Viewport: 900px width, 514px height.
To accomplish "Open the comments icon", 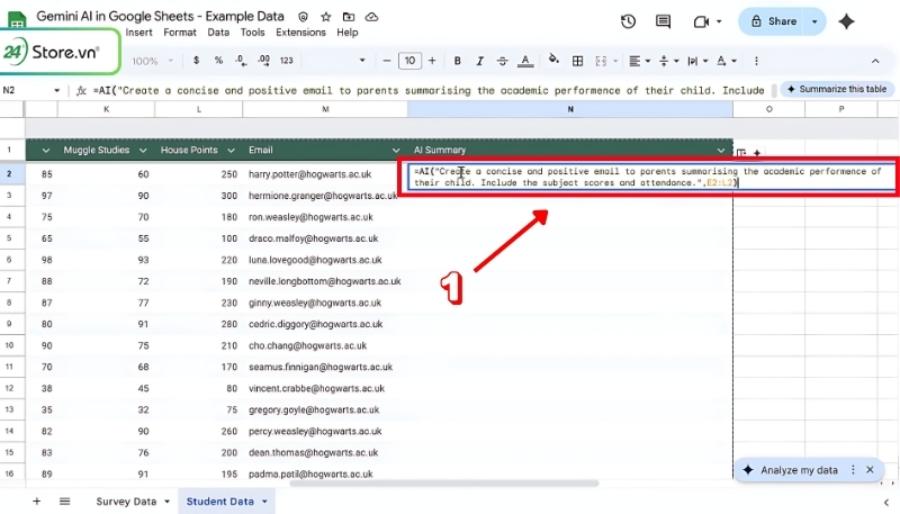I will [663, 22].
